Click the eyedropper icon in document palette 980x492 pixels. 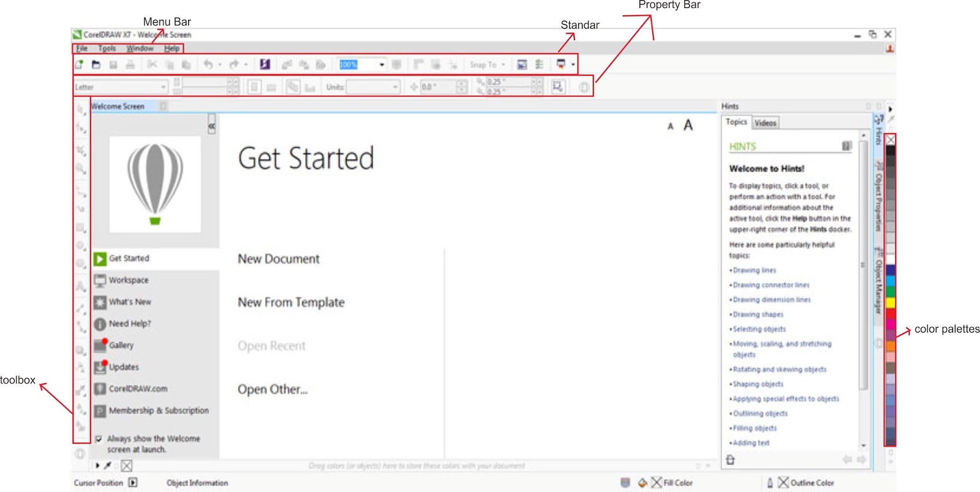tap(108, 466)
